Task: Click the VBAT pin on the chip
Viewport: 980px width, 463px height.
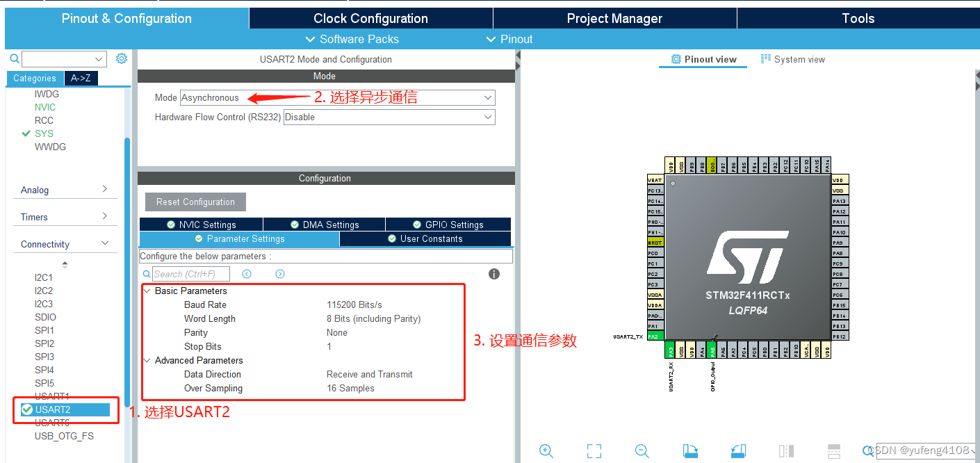Action: tap(655, 180)
